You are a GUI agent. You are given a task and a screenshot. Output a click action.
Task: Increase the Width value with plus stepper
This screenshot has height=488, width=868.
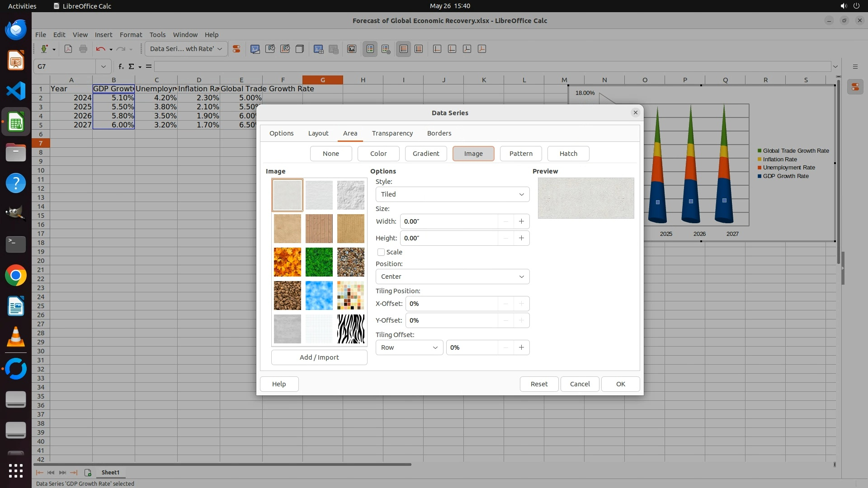click(521, 221)
